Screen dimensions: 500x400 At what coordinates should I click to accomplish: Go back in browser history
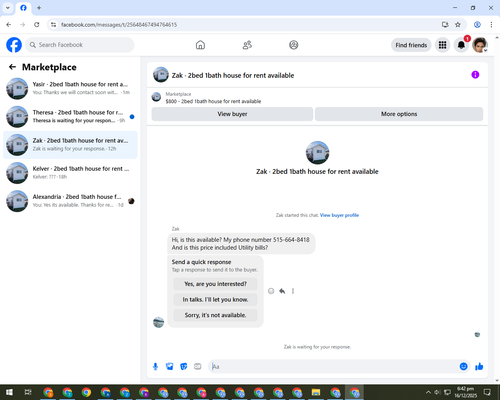click(x=9, y=25)
